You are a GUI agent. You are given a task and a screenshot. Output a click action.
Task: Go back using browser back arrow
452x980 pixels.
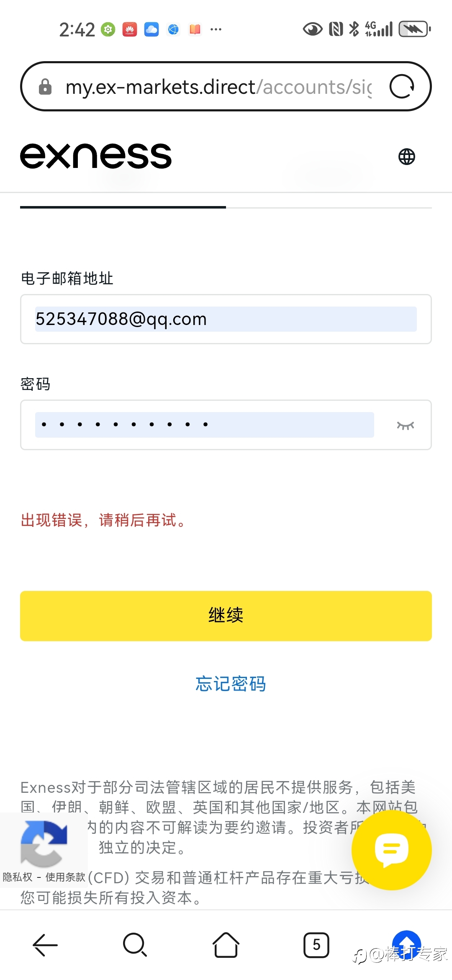[x=45, y=945]
